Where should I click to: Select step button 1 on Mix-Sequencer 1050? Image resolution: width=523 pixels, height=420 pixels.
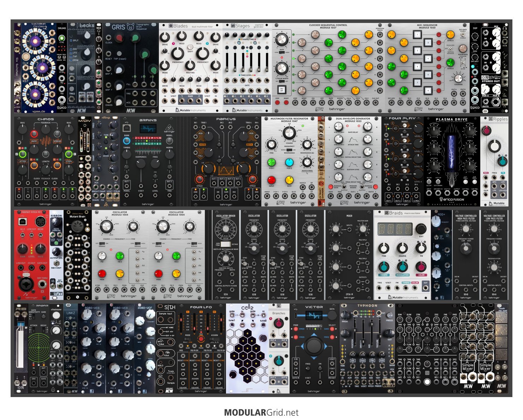click(417, 34)
